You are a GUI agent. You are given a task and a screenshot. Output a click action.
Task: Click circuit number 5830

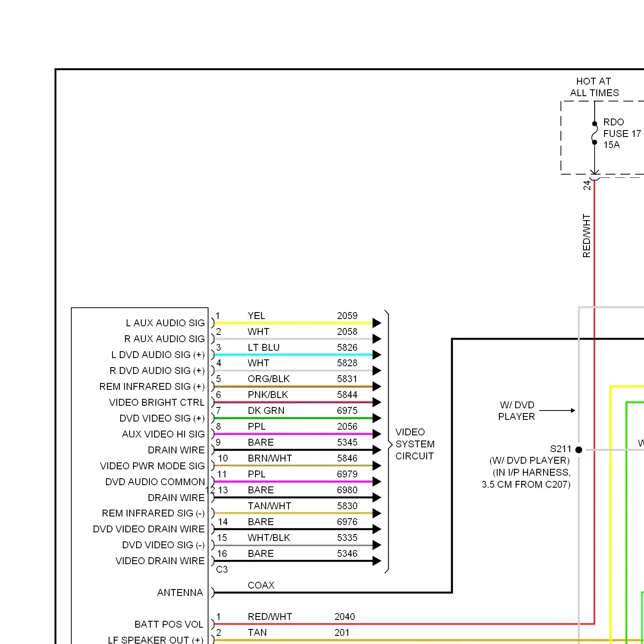pos(347,506)
